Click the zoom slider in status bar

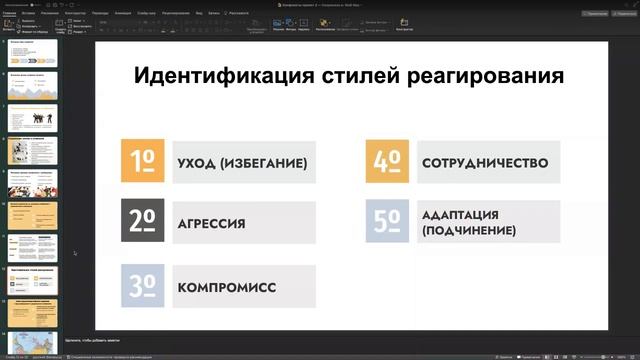[597, 357]
